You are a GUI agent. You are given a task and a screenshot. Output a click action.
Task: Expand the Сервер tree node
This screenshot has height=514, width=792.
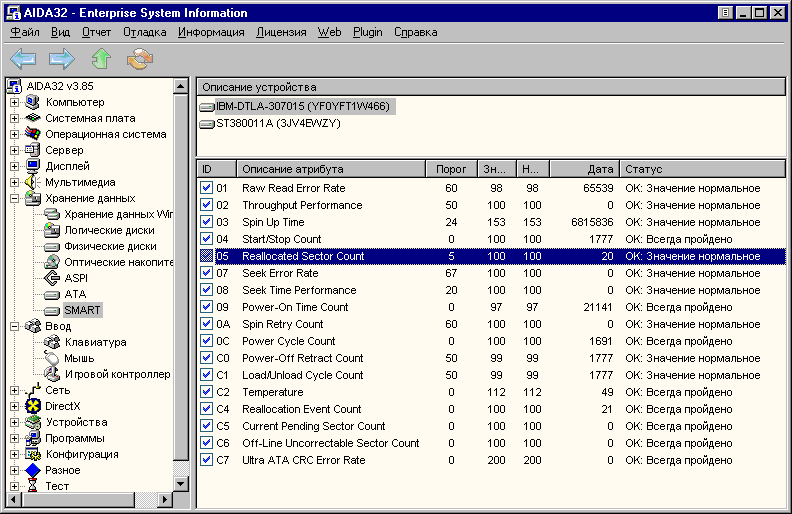click(14, 150)
